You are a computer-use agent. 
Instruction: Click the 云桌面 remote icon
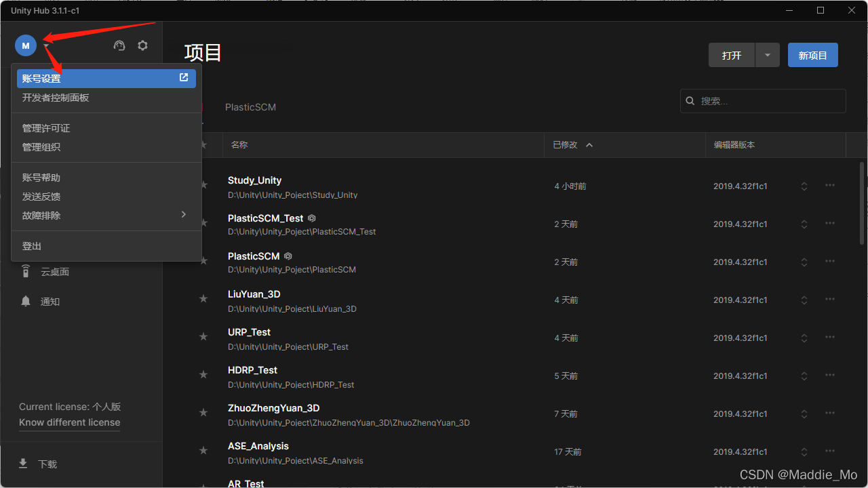[26, 271]
